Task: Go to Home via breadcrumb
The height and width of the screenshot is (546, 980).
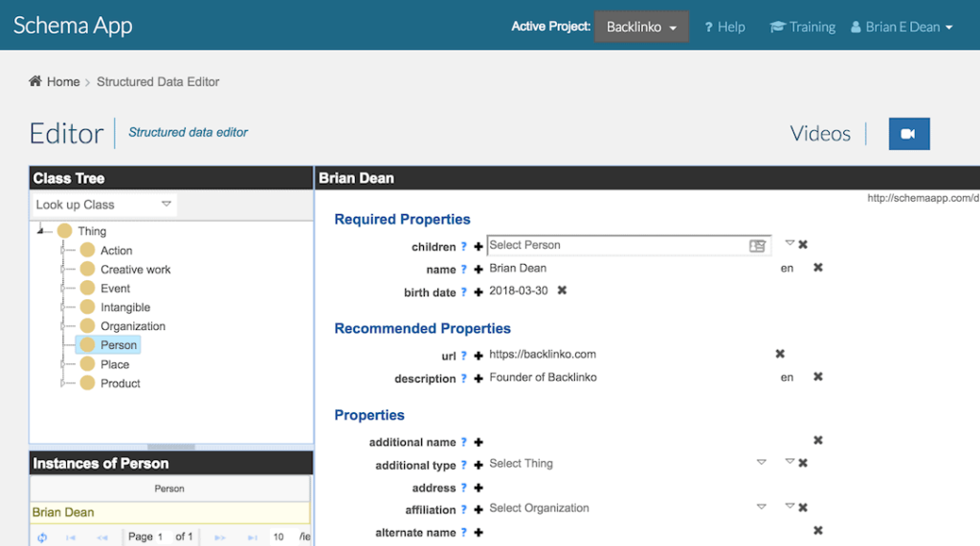Action: pos(63,82)
